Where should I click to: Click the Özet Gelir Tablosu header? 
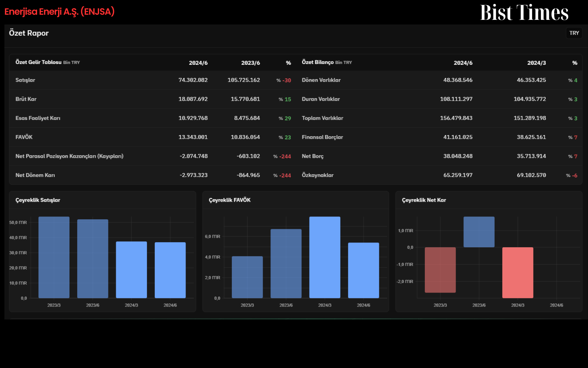(47, 62)
